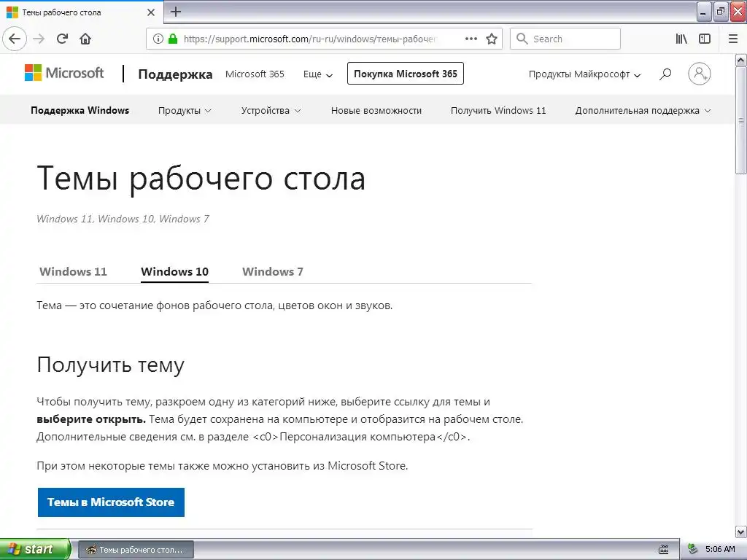Open the Microsoft 365 link
The width and height of the screenshot is (747, 560).
pos(255,74)
